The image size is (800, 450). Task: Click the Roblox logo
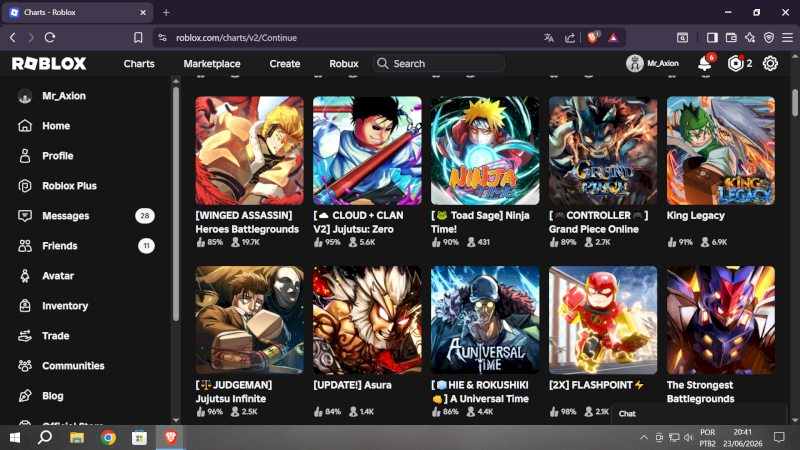pos(49,63)
